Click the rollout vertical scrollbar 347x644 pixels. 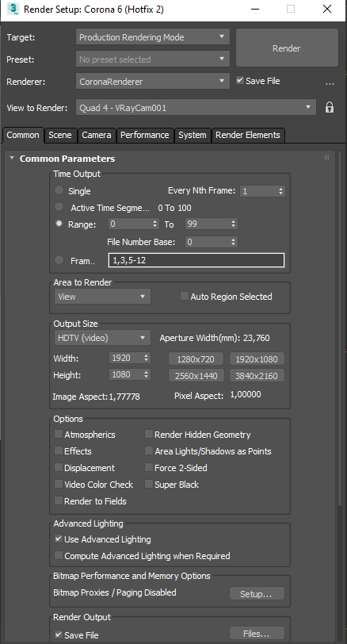[340, 328]
